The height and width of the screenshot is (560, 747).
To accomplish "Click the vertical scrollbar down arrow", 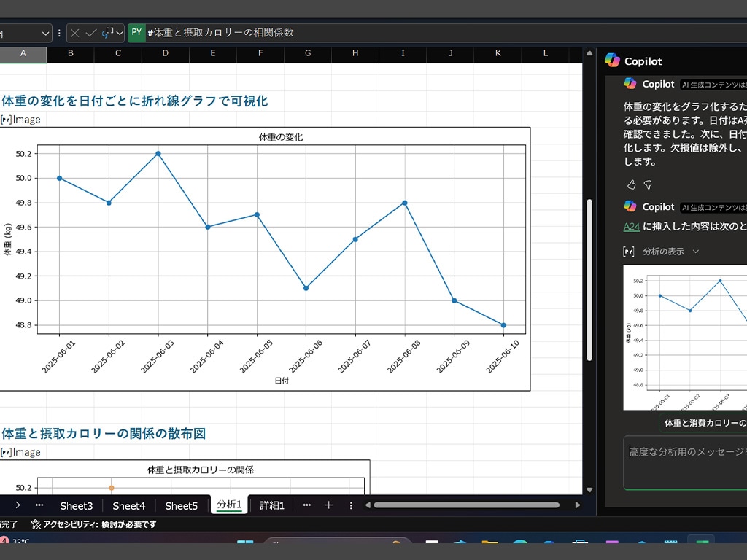I will click(x=589, y=489).
